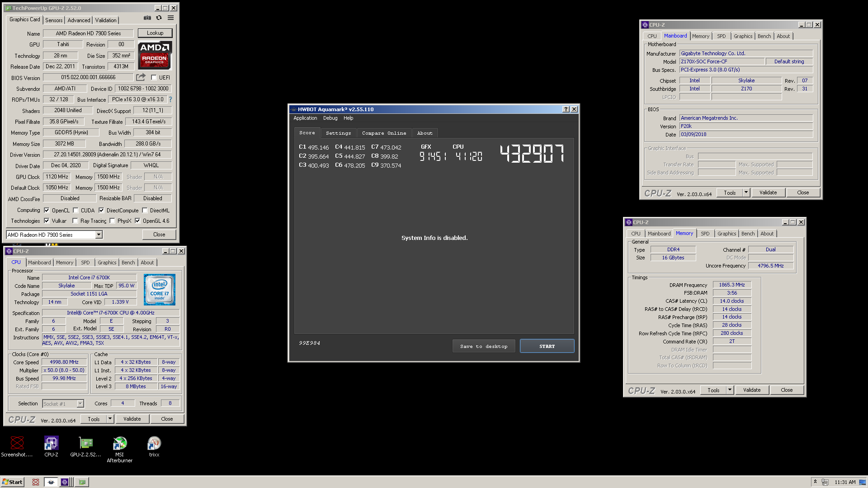Toggle the DirectCompute checkbox
Screen dimensions: 868x488
pyautogui.click(x=101, y=210)
